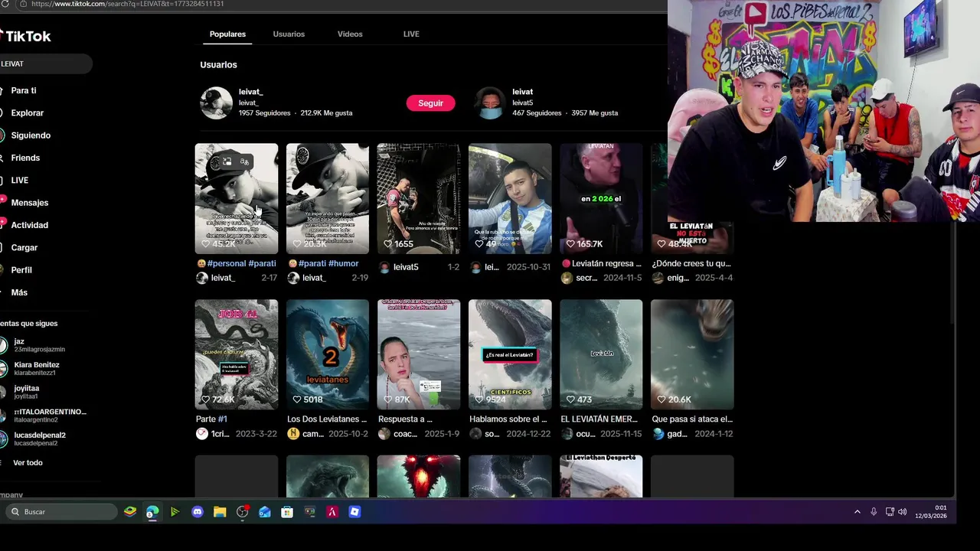Screen dimensions: 980x551
Task: Click lucasdelpenal2 avatar in sidebar
Action: [x=4, y=439]
